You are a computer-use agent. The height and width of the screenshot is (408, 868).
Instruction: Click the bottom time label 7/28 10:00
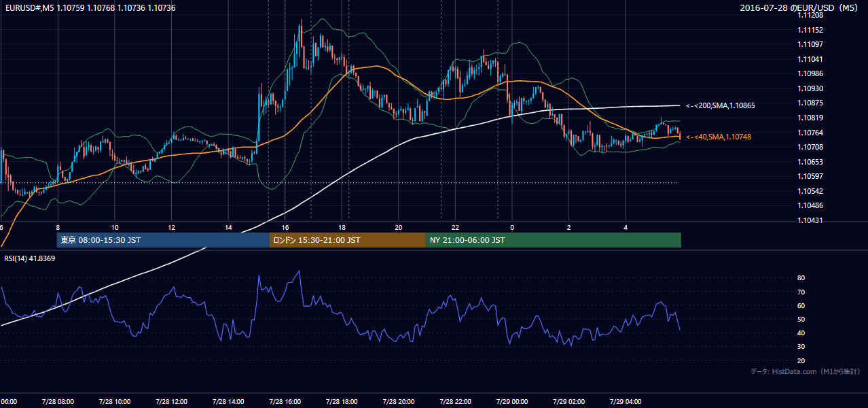coord(114,401)
